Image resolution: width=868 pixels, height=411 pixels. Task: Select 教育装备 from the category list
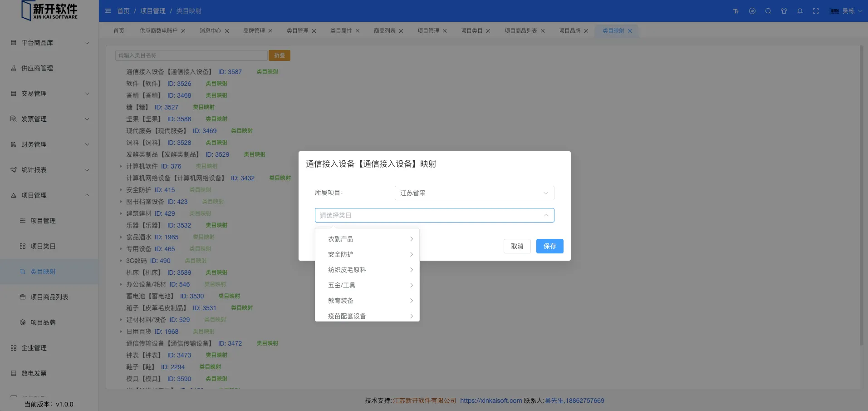[341, 301]
